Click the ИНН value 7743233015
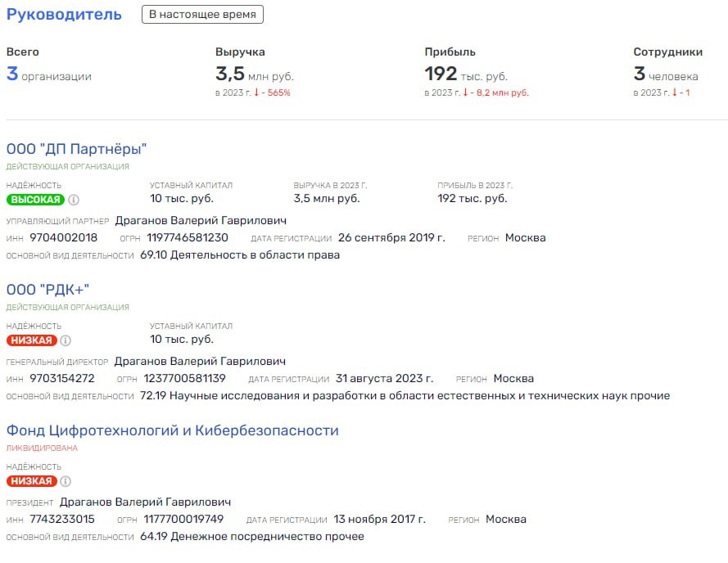The image size is (728, 563). coord(62,519)
